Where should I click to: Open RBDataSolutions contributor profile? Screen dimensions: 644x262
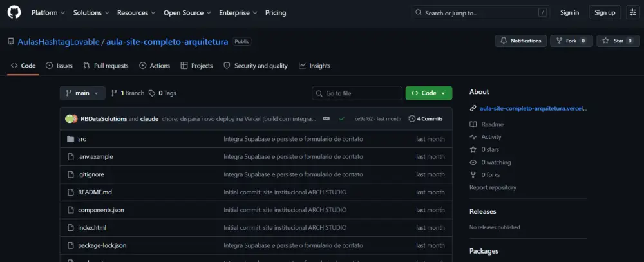pyautogui.click(x=104, y=118)
